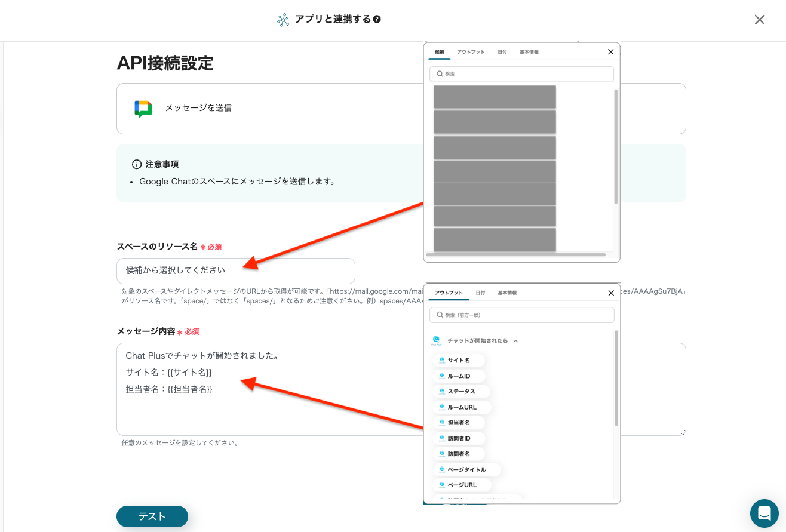Click the メッセージ内容 field label

146,331
